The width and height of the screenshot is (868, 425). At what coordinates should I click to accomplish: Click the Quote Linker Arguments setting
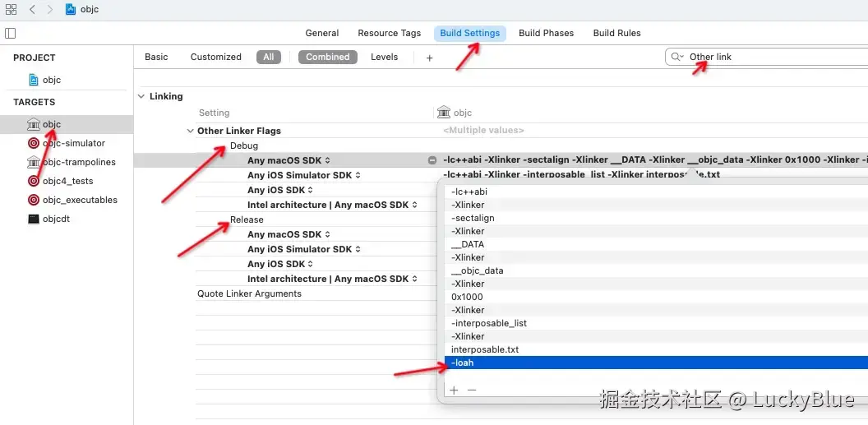pyautogui.click(x=250, y=293)
